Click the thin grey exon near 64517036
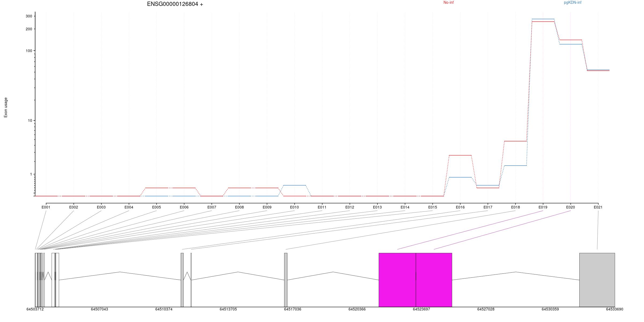This screenshot has height=322, width=644. (286, 280)
